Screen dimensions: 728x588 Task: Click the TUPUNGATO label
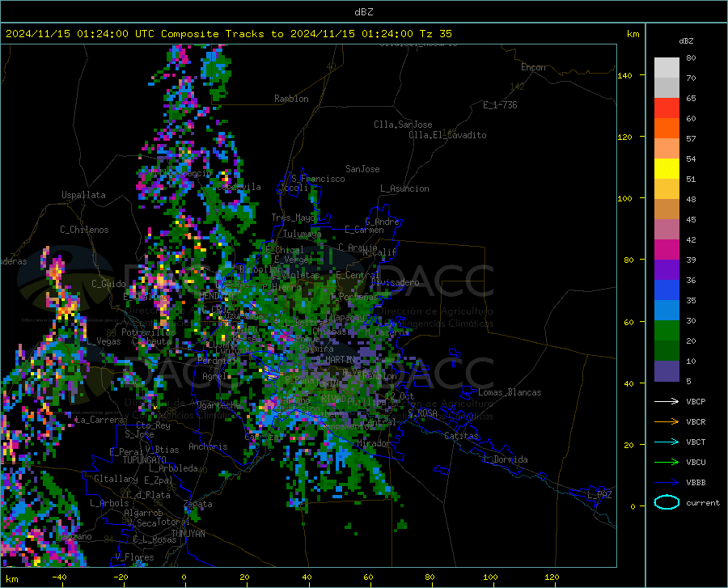(x=145, y=460)
